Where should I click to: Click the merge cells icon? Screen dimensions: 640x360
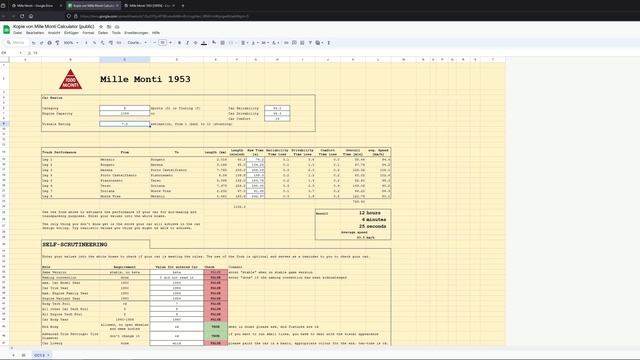coord(231,42)
